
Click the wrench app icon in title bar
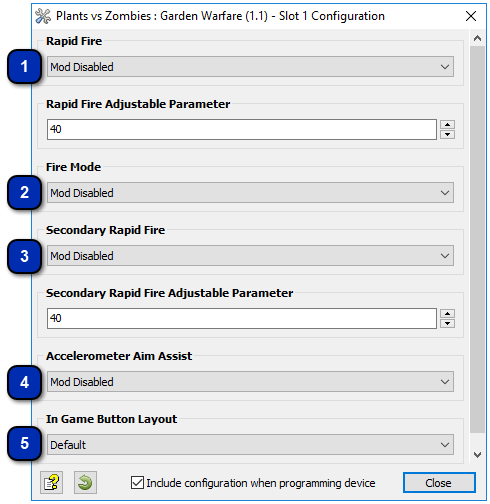(x=43, y=16)
